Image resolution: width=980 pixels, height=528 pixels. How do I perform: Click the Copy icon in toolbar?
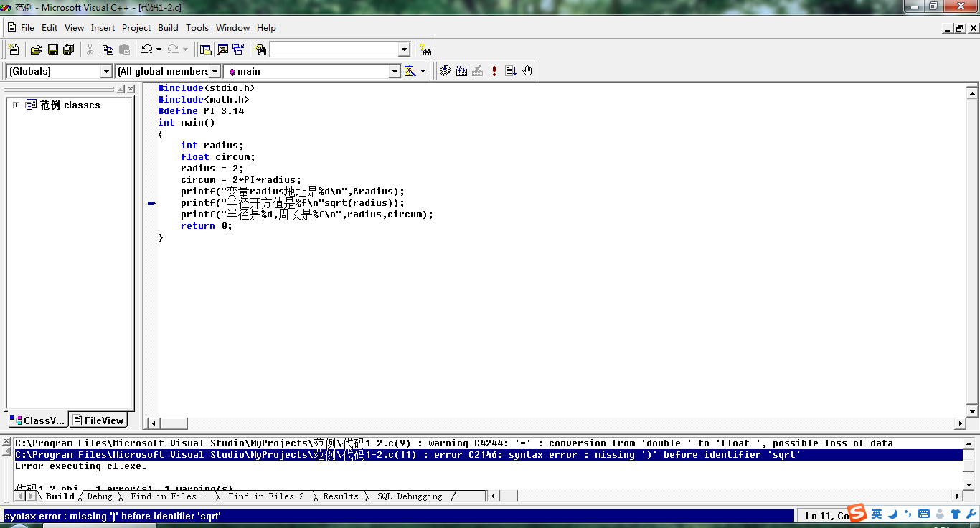click(108, 49)
